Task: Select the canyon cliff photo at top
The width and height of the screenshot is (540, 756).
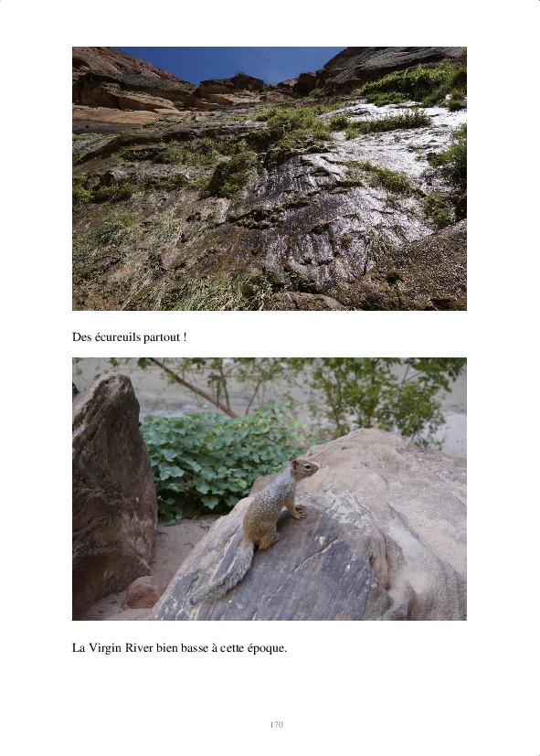Action: point(270,178)
